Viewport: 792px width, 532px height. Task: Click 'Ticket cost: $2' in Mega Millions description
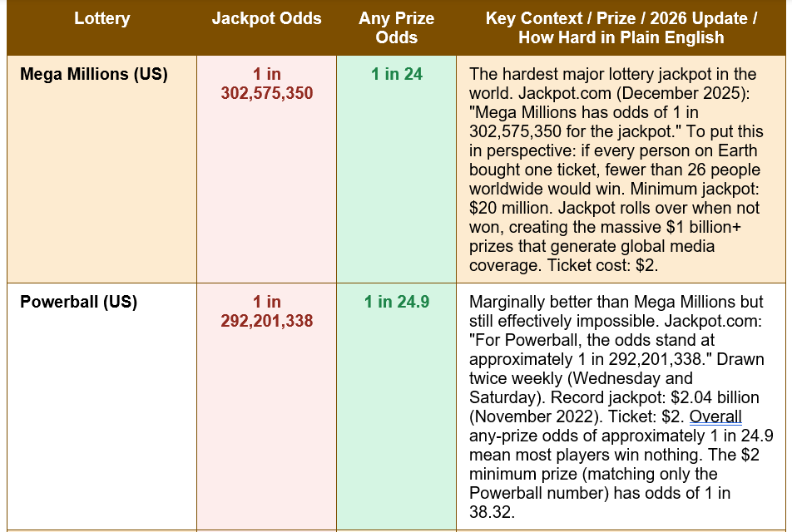pyautogui.click(x=601, y=265)
